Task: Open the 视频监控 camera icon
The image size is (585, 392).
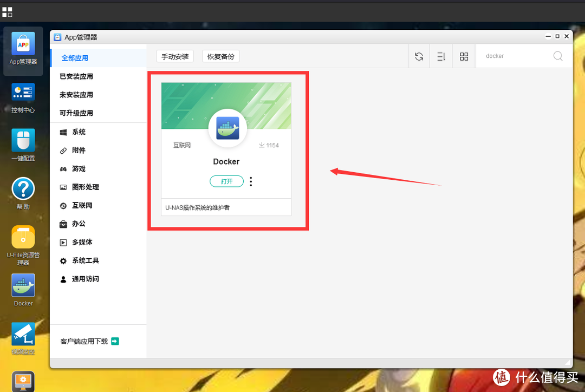Action: click(23, 338)
